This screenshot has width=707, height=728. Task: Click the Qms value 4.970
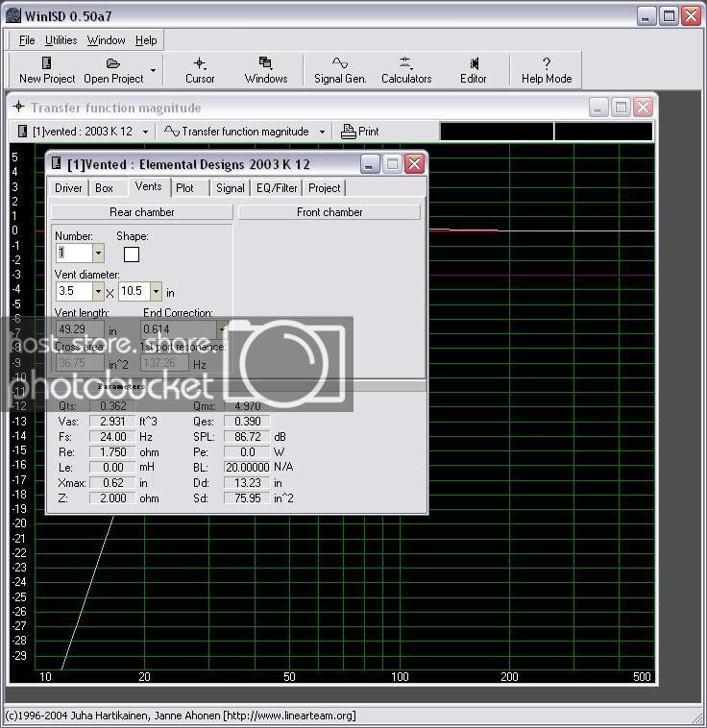coord(247,406)
